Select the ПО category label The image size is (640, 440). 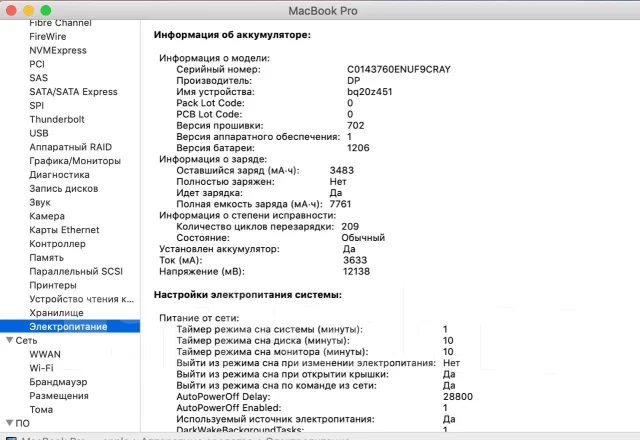[22, 423]
